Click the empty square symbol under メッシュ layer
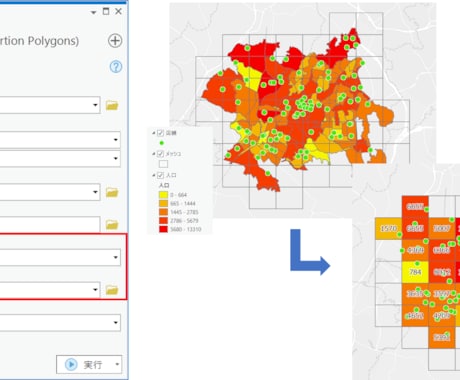The image size is (460, 380). (x=163, y=164)
